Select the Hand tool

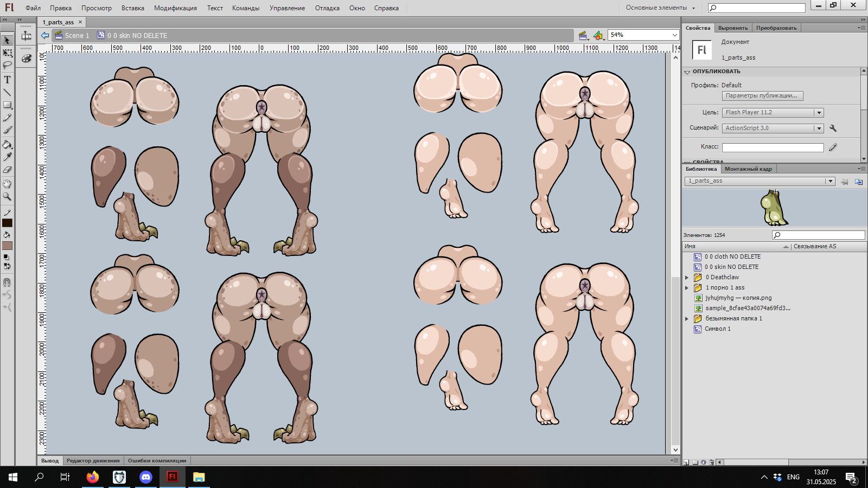(7, 184)
